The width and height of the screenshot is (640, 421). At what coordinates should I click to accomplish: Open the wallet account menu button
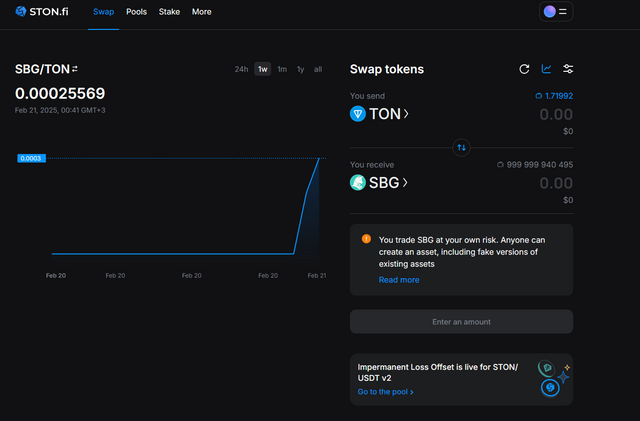[x=556, y=11]
